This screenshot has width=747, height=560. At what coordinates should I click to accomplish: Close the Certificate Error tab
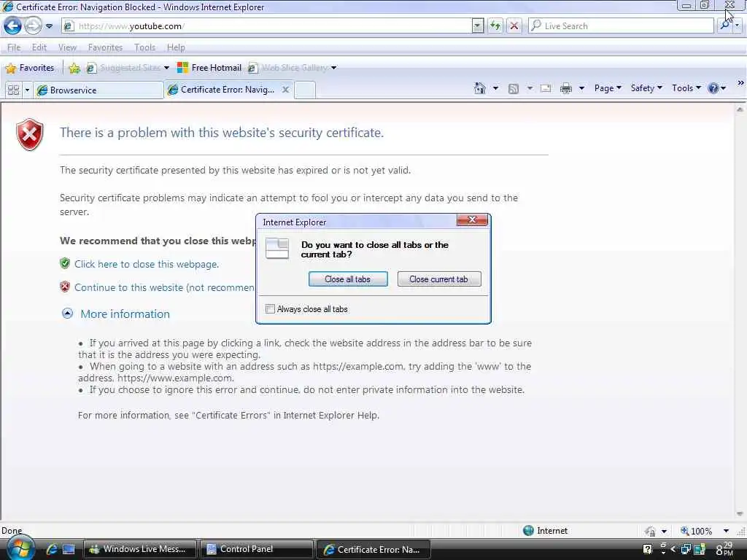(285, 90)
